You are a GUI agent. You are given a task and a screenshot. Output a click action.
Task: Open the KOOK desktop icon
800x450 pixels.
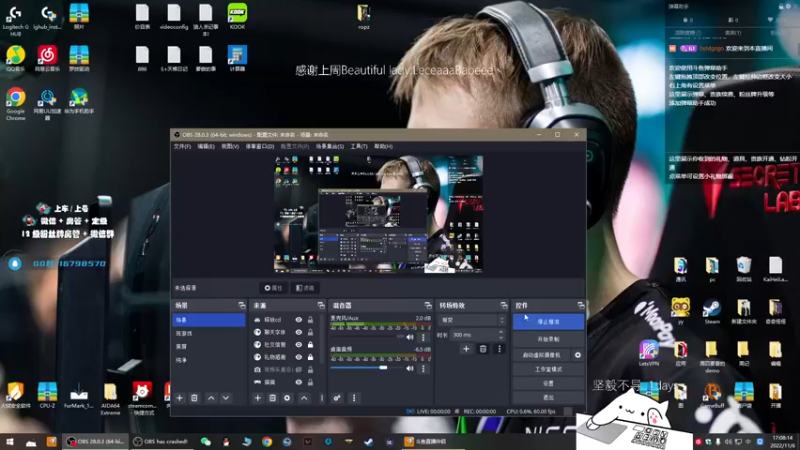(237, 16)
